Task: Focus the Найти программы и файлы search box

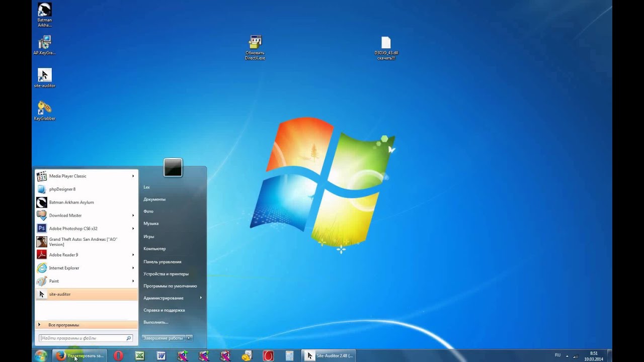Action: [x=86, y=338]
